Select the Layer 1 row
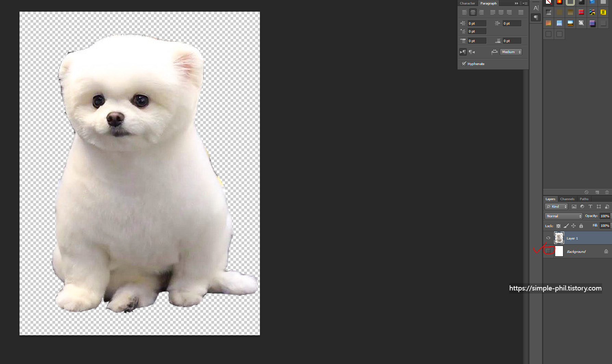The width and height of the screenshot is (612, 364). [x=577, y=238]
